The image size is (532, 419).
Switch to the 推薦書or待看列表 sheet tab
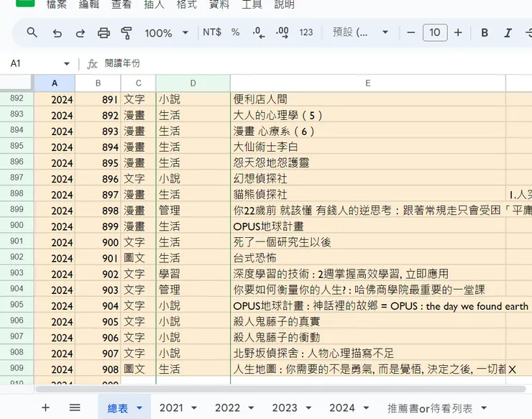pos(430,408)
